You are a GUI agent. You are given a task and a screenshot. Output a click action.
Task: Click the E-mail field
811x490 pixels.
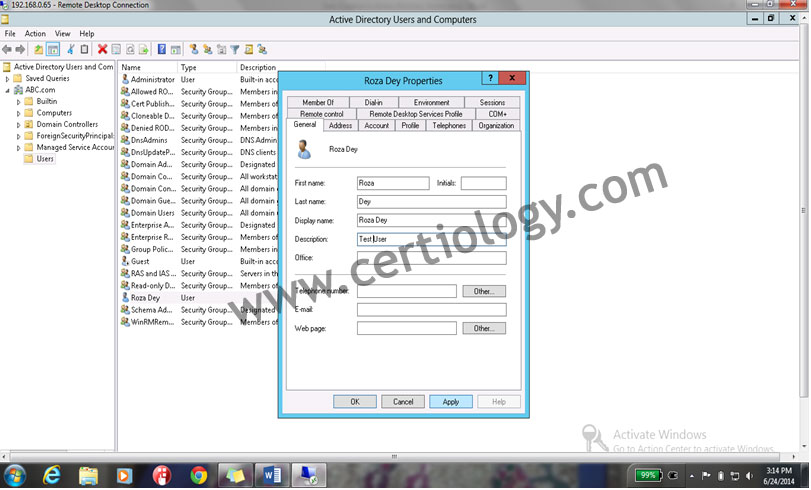pos(431,310)
